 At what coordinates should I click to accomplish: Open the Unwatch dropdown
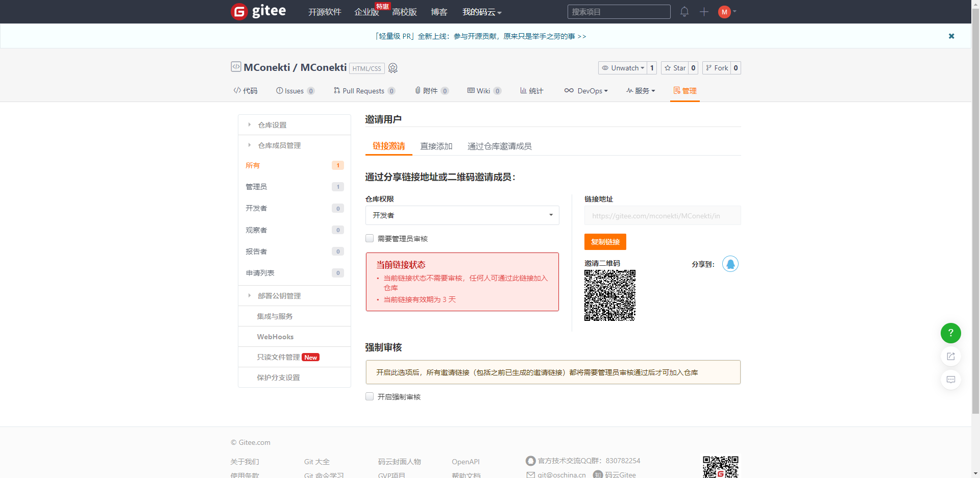pyautogui.click(x=623, y=68)
